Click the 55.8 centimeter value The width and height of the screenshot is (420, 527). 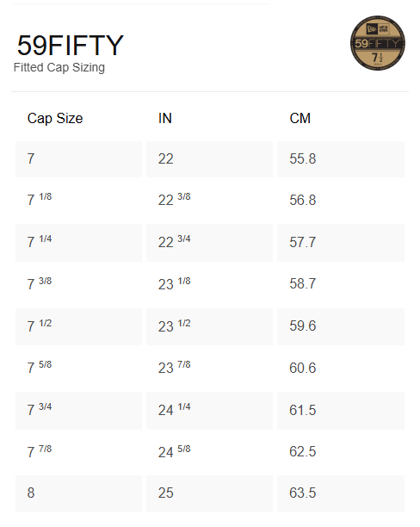pyautogui.click(x=303, y=159)
